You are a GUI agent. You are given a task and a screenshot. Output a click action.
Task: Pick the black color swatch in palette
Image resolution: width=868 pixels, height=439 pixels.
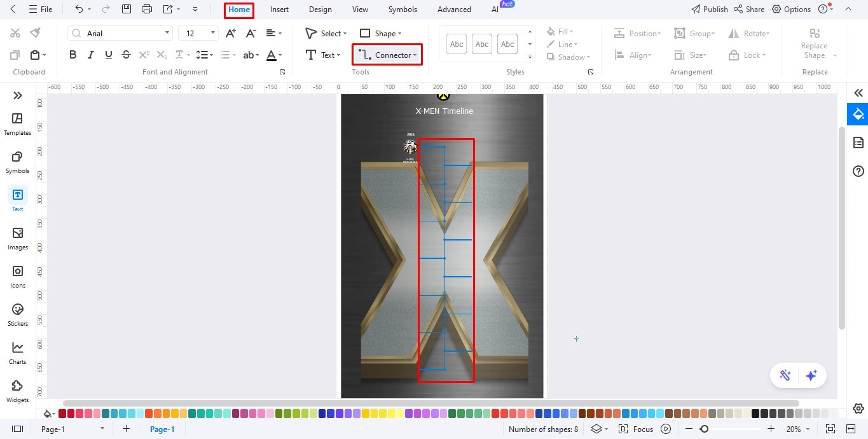pos(755,414)
